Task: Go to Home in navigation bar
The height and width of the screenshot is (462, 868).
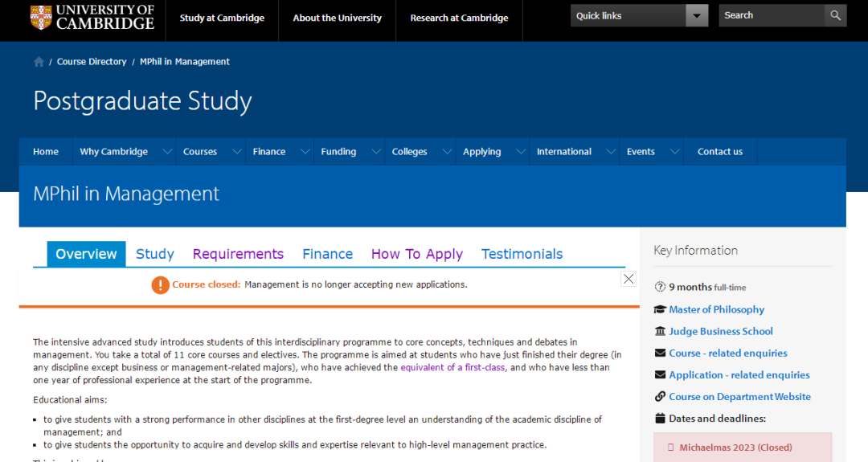Action: (x=45, y=152)
